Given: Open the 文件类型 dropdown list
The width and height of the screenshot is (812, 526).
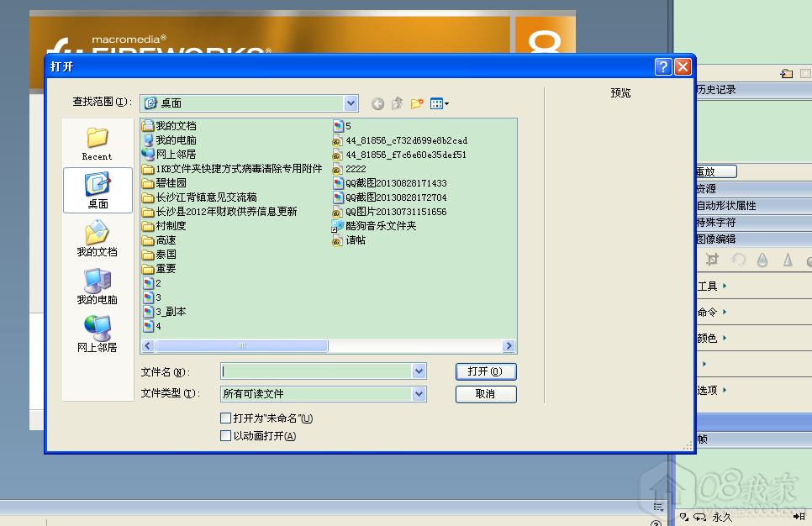Looking at the screenshot, I should tap(419, 394).
